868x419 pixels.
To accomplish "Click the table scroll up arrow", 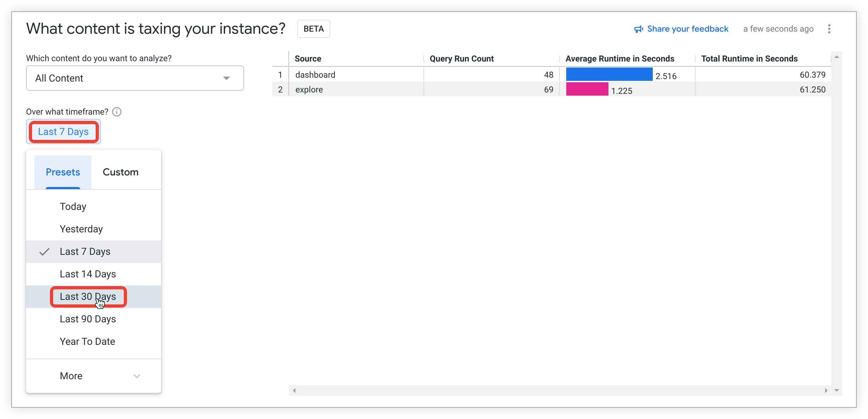I will pyautogui.click(x=837, y=57).
